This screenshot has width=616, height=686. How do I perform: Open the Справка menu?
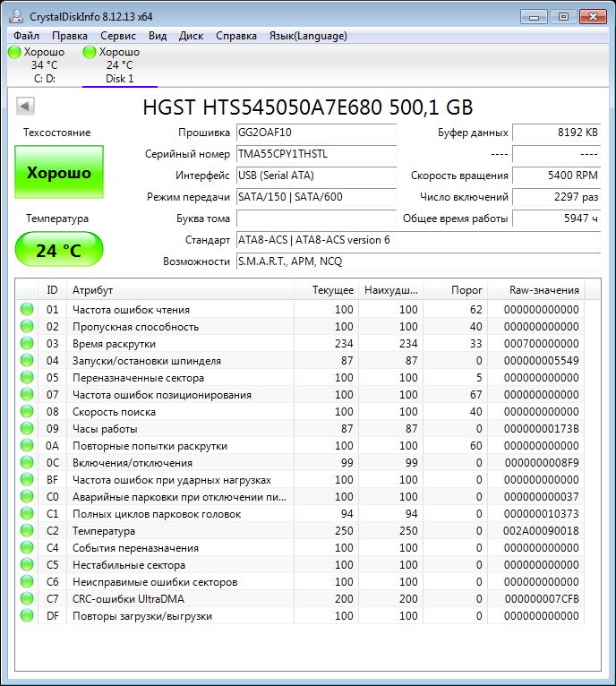[236, 36]
